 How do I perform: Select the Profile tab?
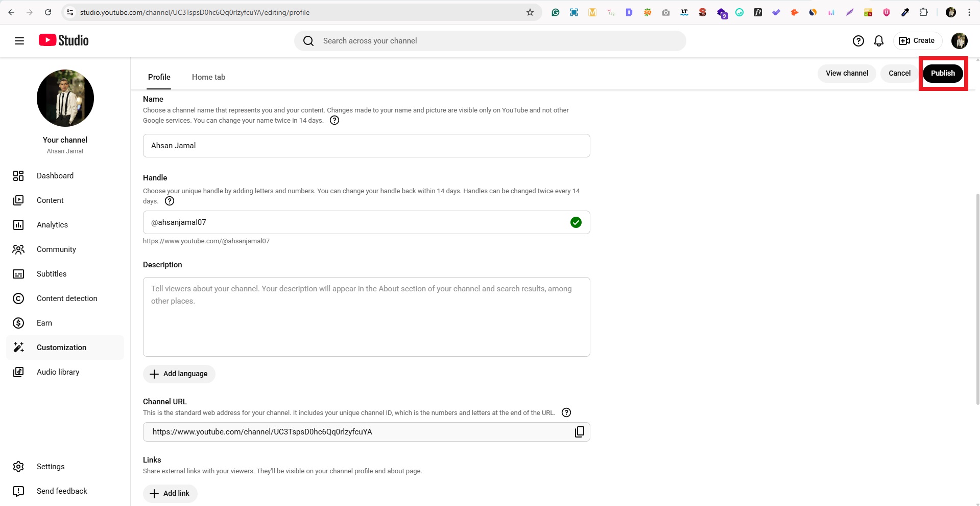point(159,77)
